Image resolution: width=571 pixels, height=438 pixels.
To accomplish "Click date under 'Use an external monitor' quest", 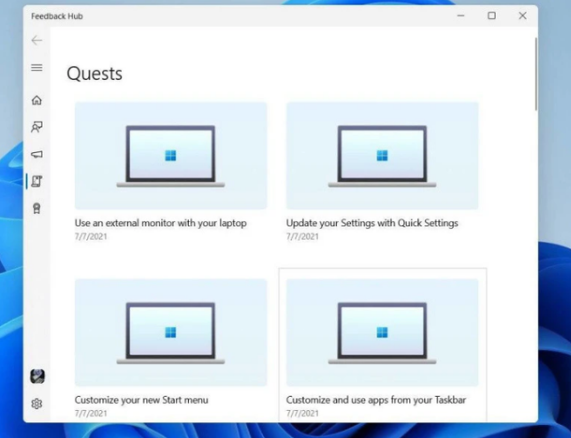I will (91, 237).
